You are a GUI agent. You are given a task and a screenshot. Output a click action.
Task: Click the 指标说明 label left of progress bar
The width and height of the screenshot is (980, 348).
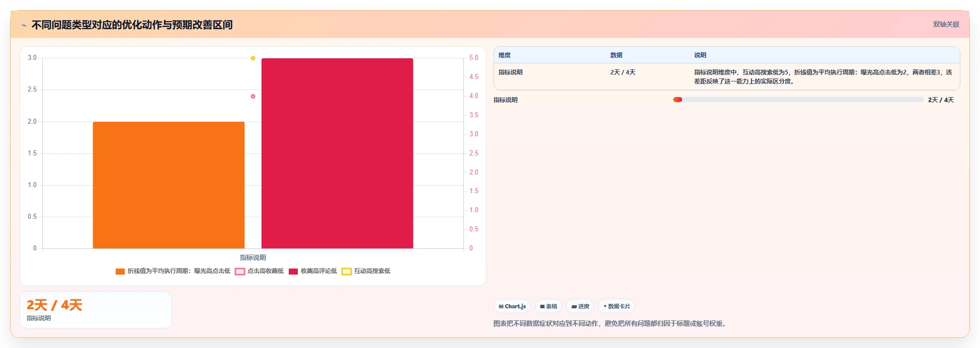(x=506, y=100)
